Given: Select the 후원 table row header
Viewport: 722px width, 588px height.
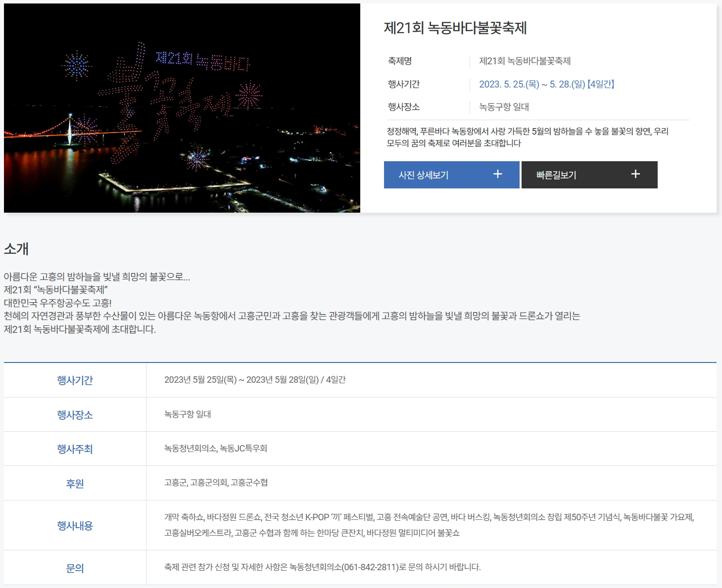Looking at the screenshot, I should click(x=75, y=484).
